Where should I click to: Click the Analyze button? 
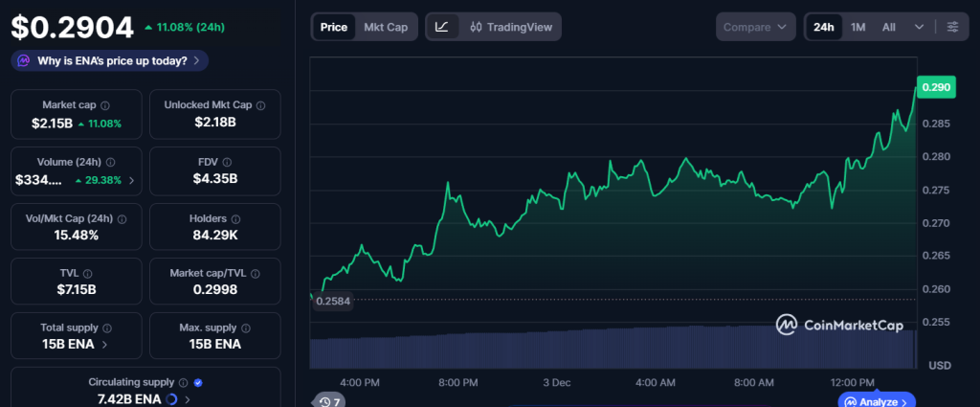click(877, 401)
